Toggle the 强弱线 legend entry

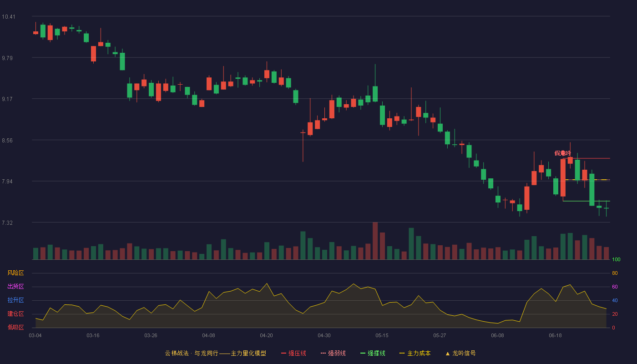pos(333,353)
